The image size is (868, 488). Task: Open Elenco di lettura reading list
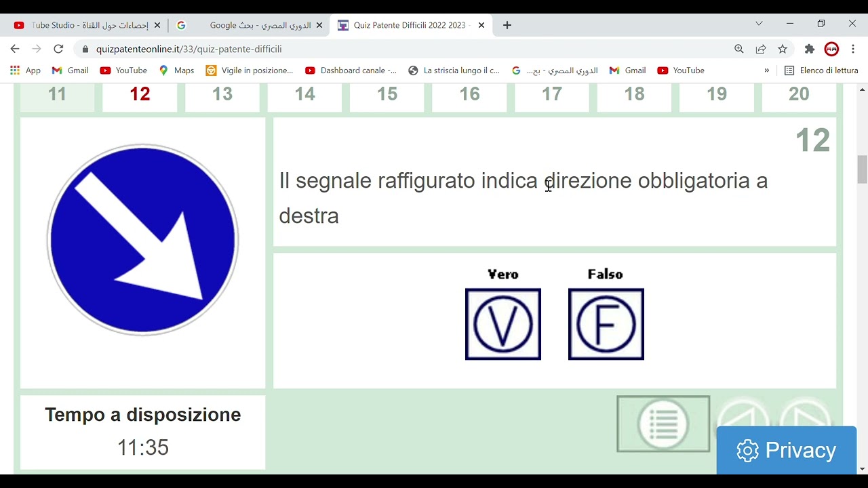(x=821, y=70)
